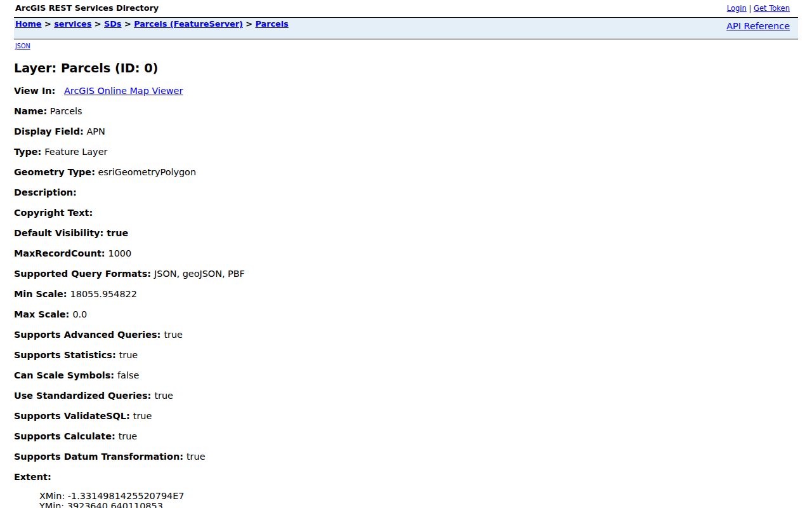Go to the services breadcrumb link
This screenshot has width=812, height=508.
pos(73,24)
